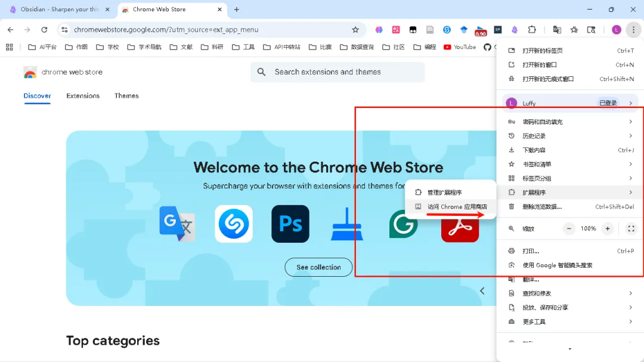
Task: Expand the Luffy 已登录 profile submenu
Action: pos(570,103)
